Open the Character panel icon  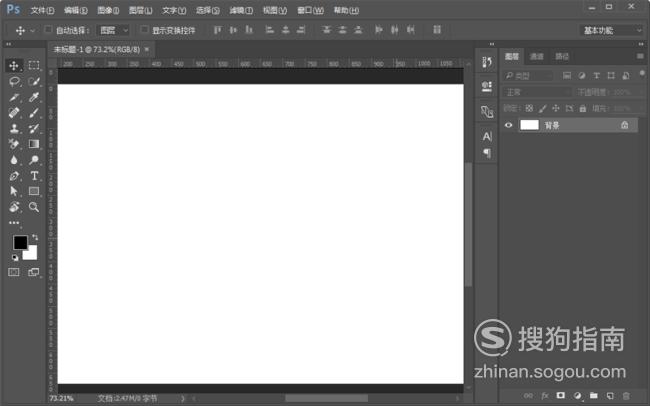pyautogui.click(x=487, y=136)
